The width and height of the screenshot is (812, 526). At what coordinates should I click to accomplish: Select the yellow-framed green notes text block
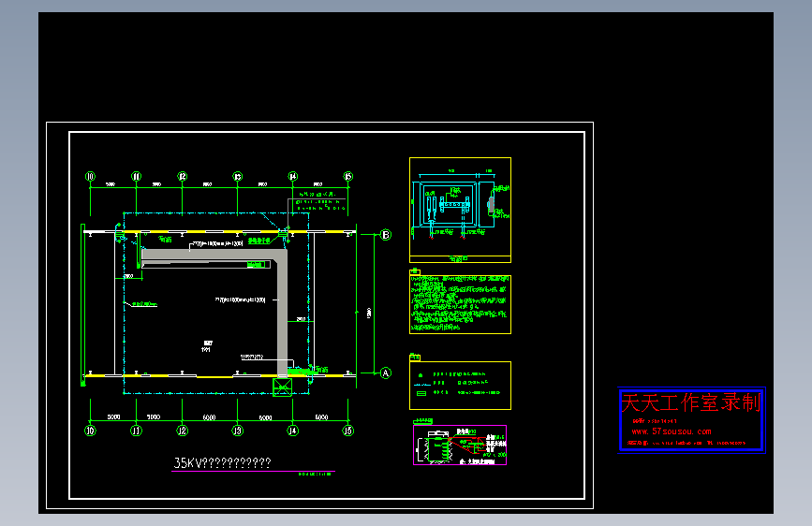[460, 304]
